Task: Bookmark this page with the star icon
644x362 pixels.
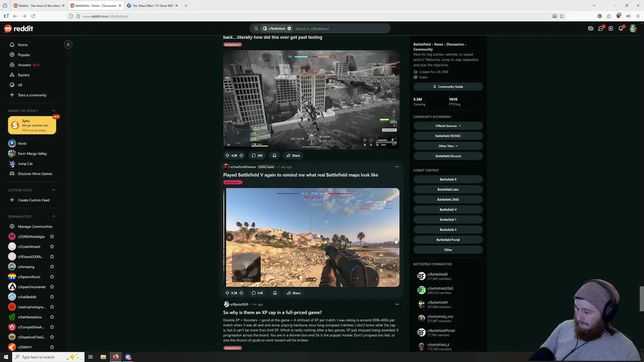Action: [x=562, y=16]
